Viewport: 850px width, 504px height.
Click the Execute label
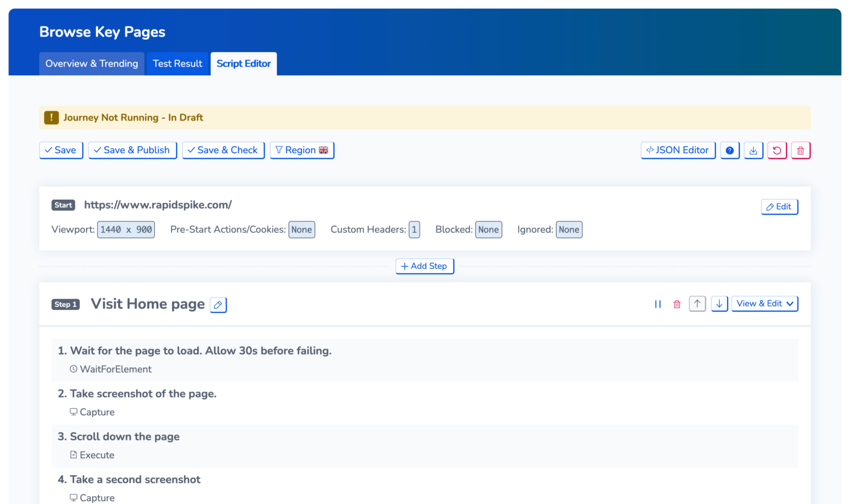[97, 455]
